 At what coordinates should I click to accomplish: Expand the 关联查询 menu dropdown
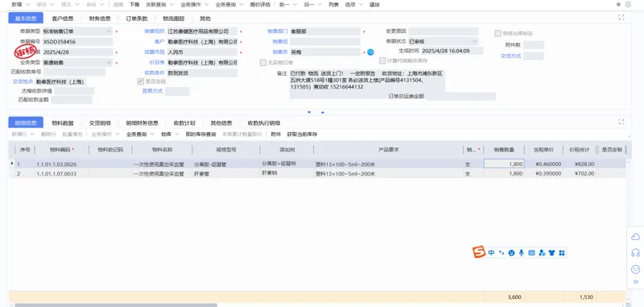(171, 5)
